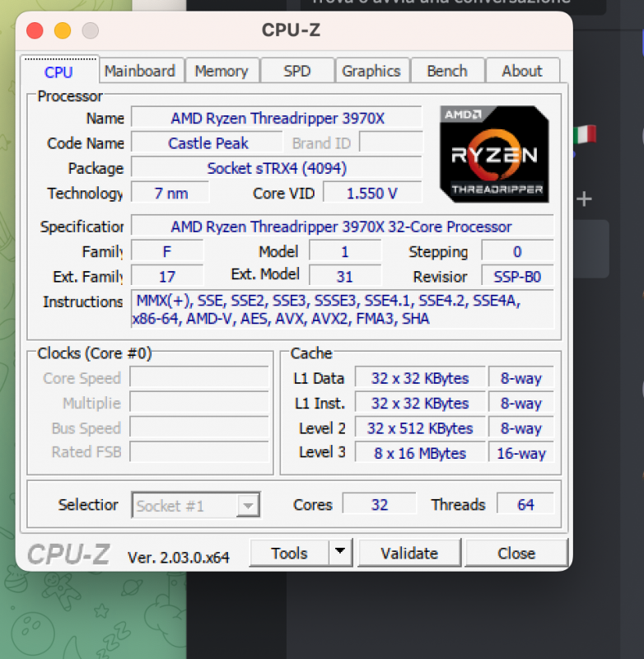The width and height of the screenshot is (644, 659).
Task: Expand the Tools dropdown arrow
Action: [340, 551]
